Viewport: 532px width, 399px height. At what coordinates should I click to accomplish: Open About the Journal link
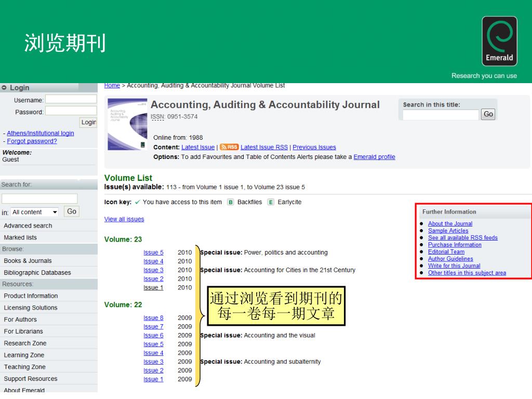click(450, 223)
